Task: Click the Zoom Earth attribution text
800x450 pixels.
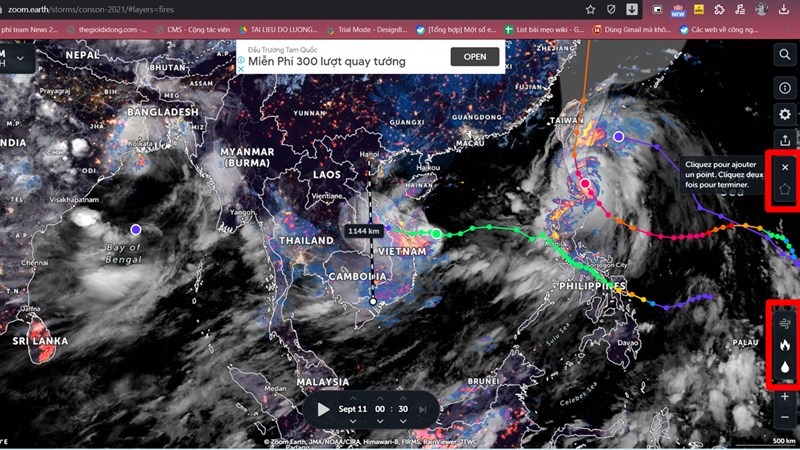Action: 371,442
